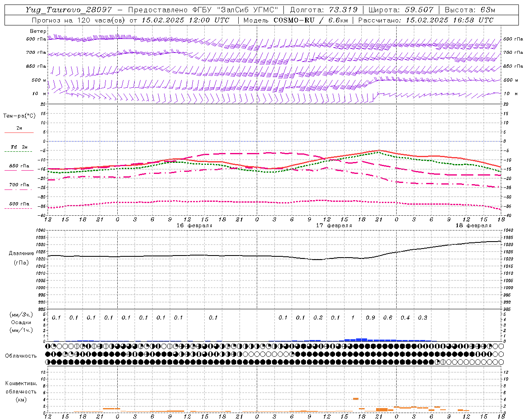This screenshot has width=525, height=420.
Task: Click the Давление pressure panel label
Action: [x=21, y=253]
